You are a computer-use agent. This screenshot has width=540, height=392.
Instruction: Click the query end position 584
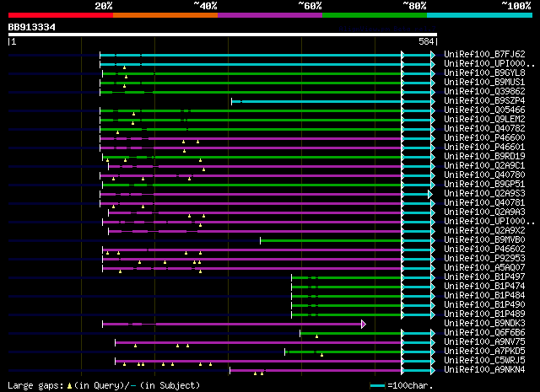pos(426,41)
